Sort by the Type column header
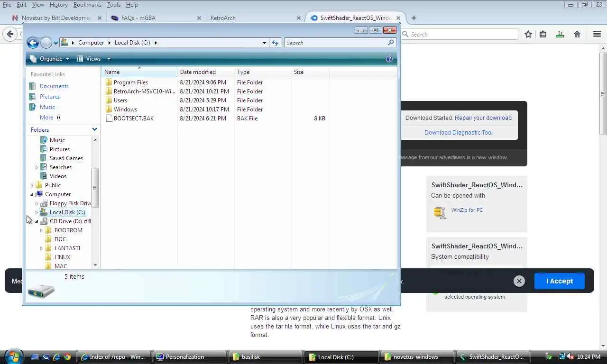Image resolution: width=607 pixels, height=364 pixels. pos(263,72)
